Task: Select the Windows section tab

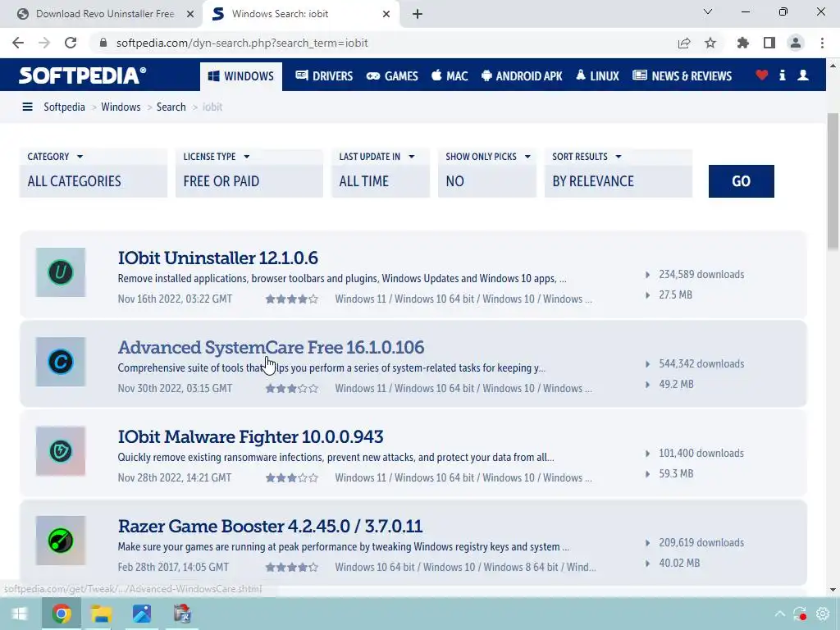Action: click(x=241, y=76)
